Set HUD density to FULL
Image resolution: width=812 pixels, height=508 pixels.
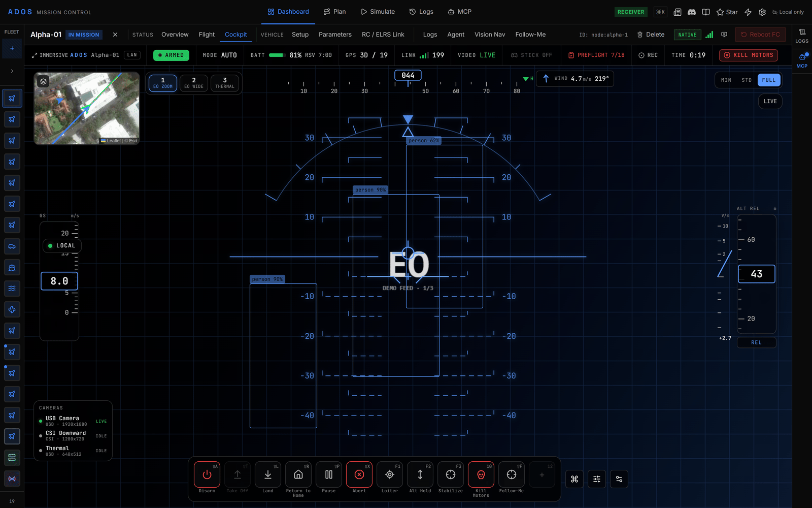(x=769, y=80)
